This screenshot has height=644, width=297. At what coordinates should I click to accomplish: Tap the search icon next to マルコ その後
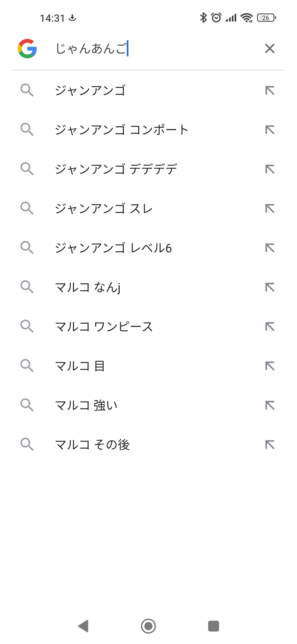[27, 445]
